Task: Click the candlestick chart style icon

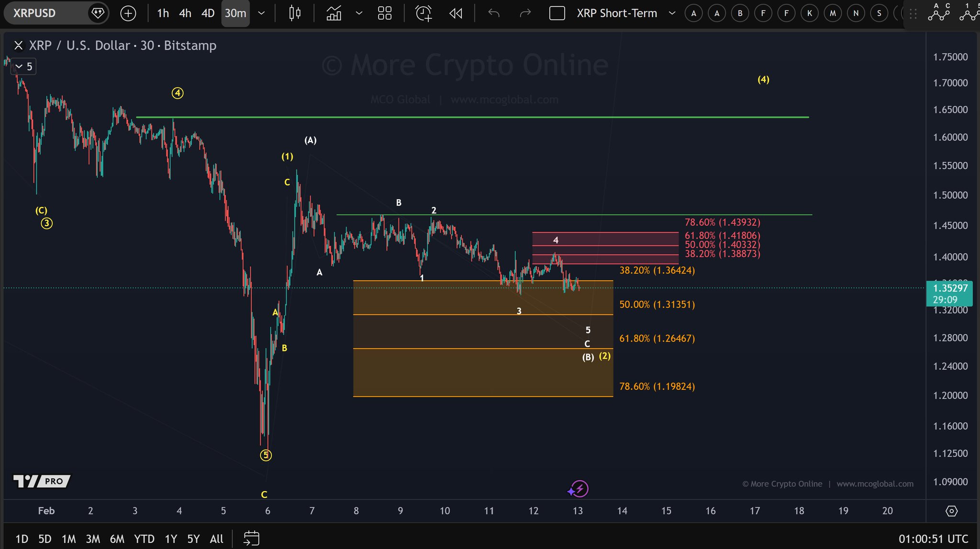Action: 295,13
